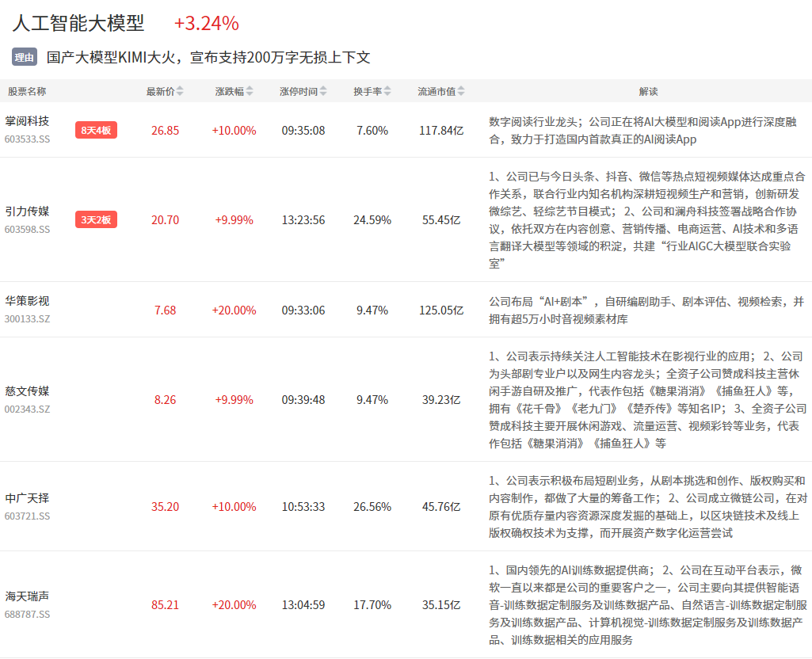
Task: Click the 股票名称 column header
Action: pos(27,92)
